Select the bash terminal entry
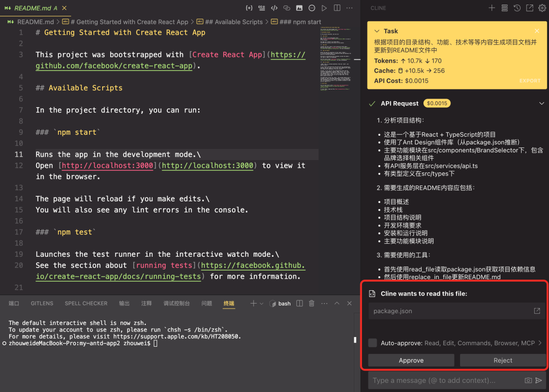The image size is (549, 392). click(x=280, y=304)
